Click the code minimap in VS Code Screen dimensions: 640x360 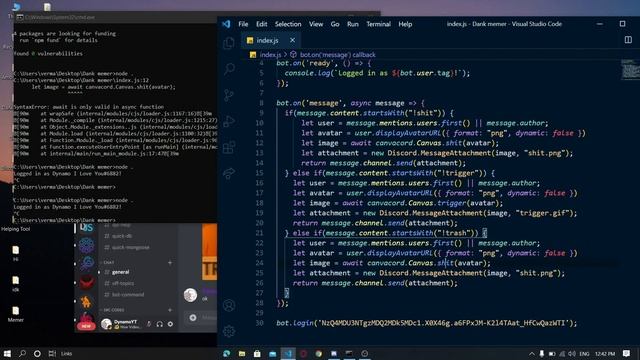coord(630,69)
